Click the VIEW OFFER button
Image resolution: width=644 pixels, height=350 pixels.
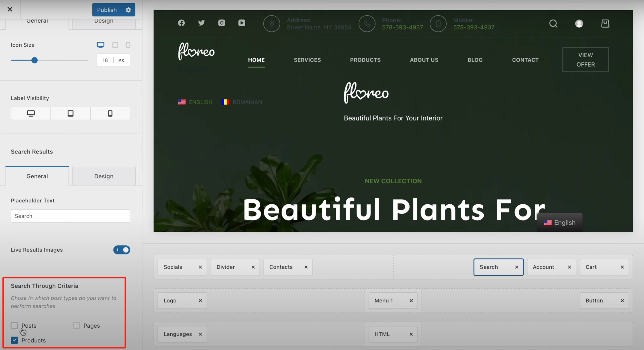point(586,60)
